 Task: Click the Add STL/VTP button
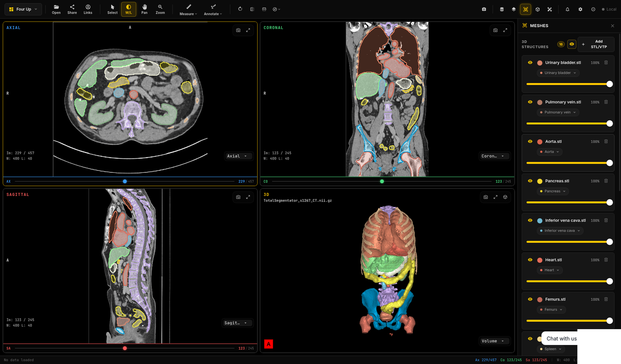[596, 44]
